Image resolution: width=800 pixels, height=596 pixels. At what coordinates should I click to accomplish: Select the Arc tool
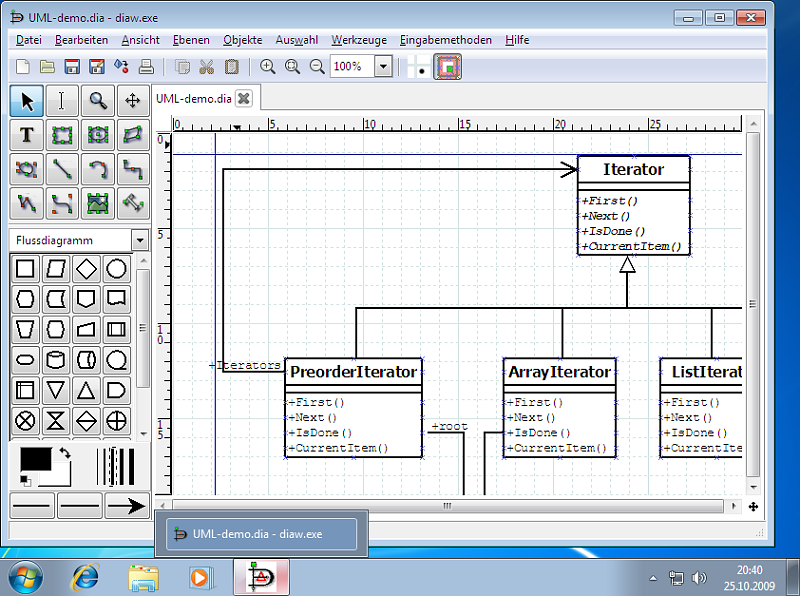pyautogui.click(x=96, y=169)
